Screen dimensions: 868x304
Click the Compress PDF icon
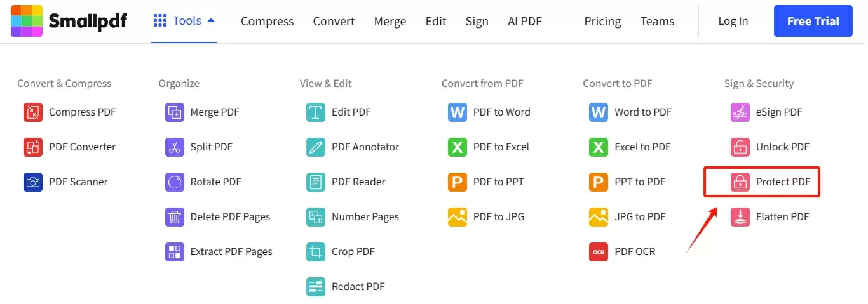click(x=33, y=112)
